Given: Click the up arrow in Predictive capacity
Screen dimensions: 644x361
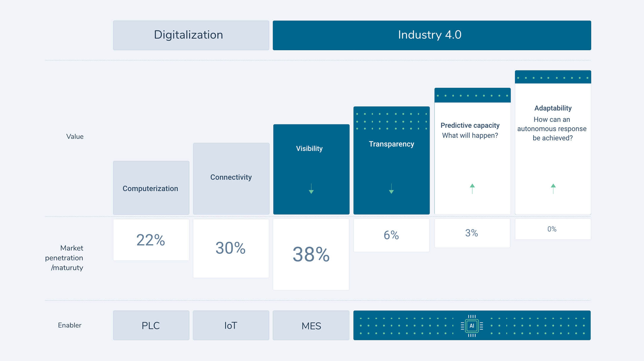Looking at the screenshot, I should click(x=472, y=188).
